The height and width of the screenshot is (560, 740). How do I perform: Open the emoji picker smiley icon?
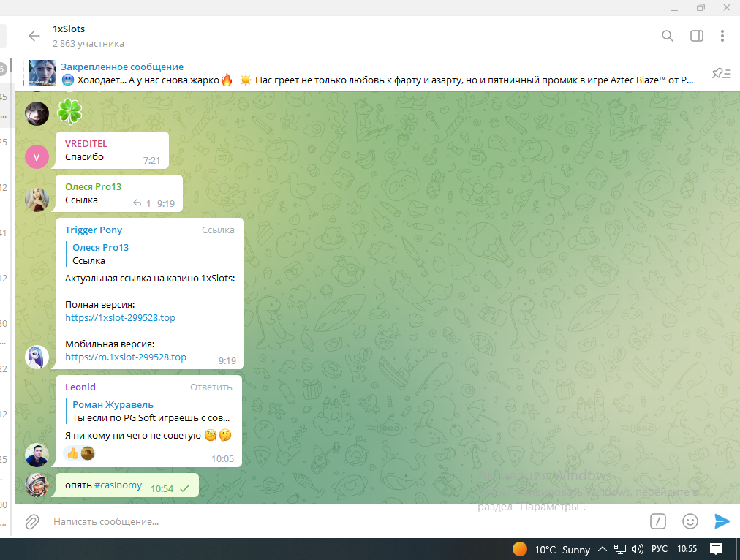pos(690,521)
